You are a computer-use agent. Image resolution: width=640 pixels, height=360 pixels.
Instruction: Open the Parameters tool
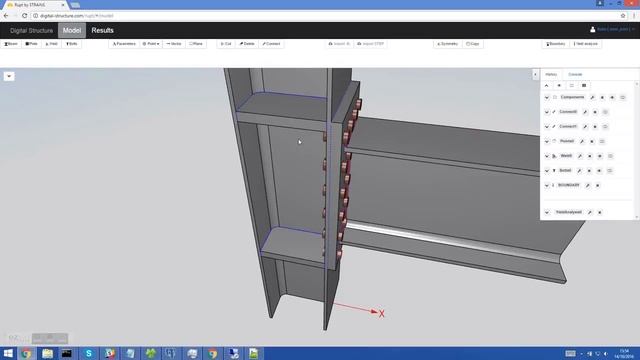coord(124,44)
